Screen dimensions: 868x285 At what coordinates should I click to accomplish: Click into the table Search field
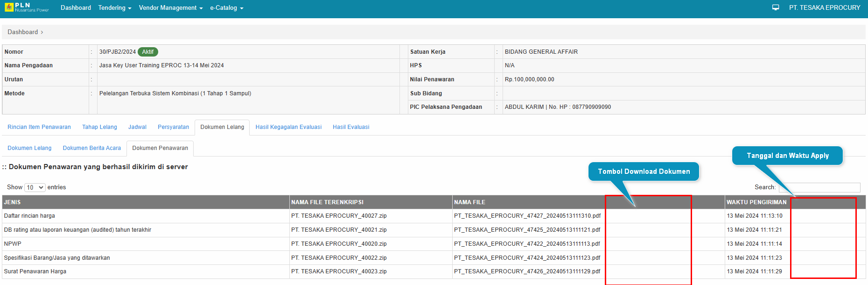pyautogui.click(x=819, y=187)
